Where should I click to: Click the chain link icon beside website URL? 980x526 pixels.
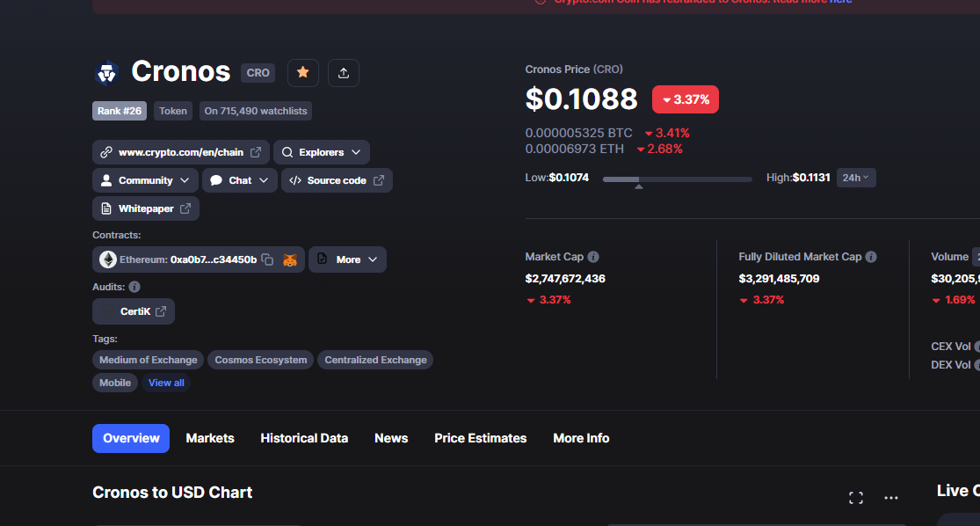[x=106, y=152]
